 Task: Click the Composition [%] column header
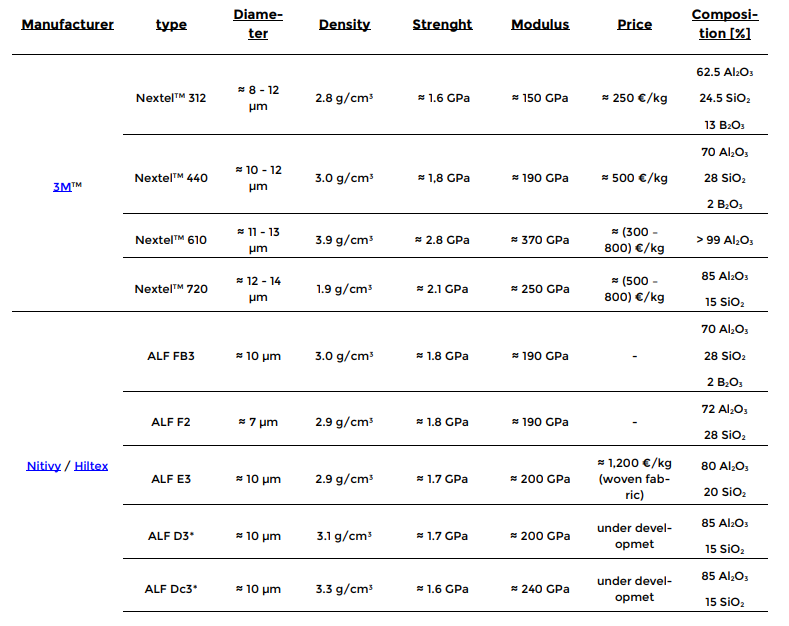[x=725, y=24]
